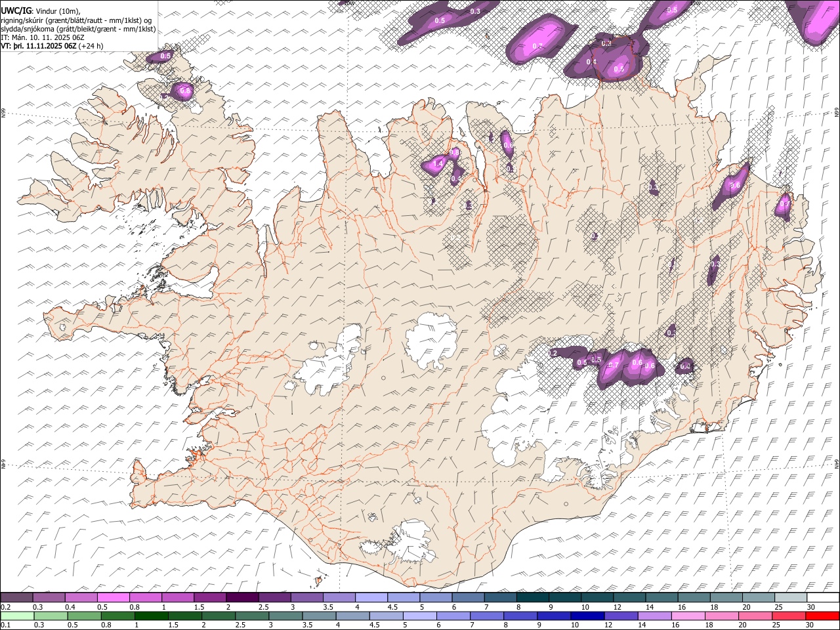This screenshot has height=630, width=840.
Task: Pick the dark mauve 0.2–0.3 snow scale swatch
Action: click(x=16, y=598)
